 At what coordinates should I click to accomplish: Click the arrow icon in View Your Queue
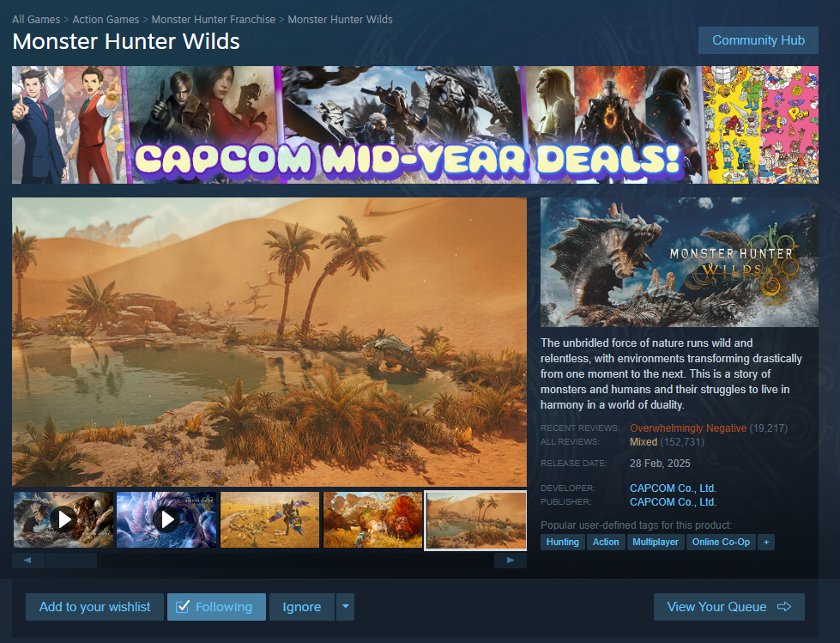[x=784, y=607]
